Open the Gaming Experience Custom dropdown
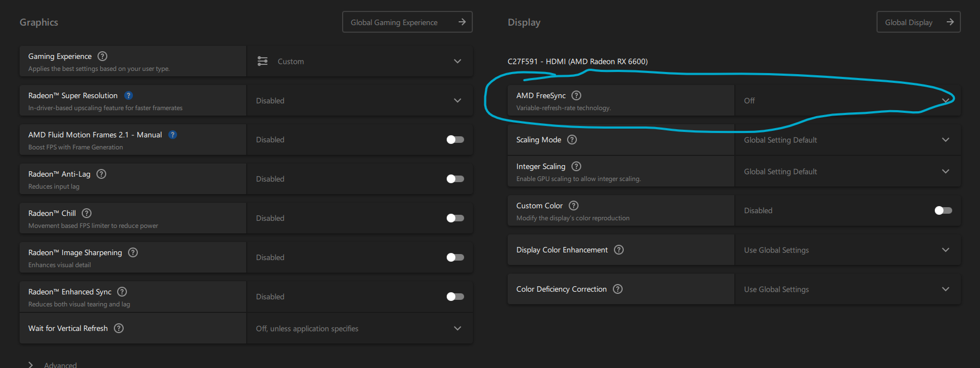Screen dimensions: 980x368 [x=360, y=61]
